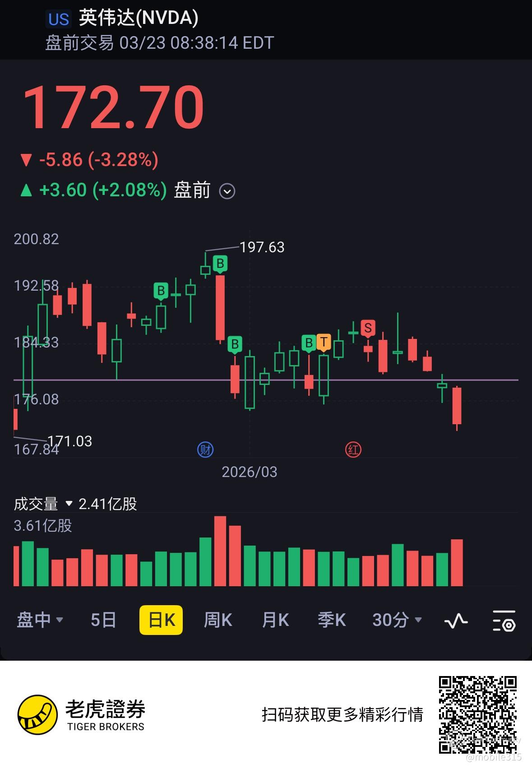Image resolution: width=532 pixels, height=769 pixels.
Task: Tap the purple horizontal price line
Action: (266, 380)
